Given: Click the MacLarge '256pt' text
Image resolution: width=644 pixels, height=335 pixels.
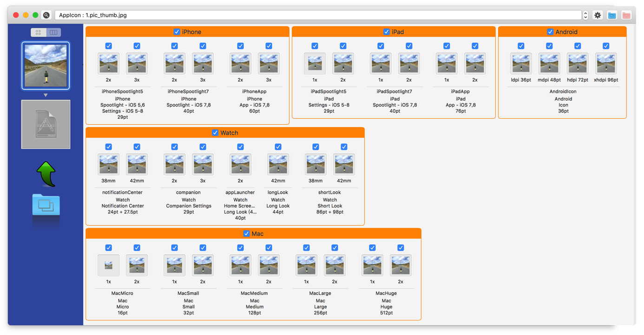Looking at the screenshot, I should tap(321, 313).
